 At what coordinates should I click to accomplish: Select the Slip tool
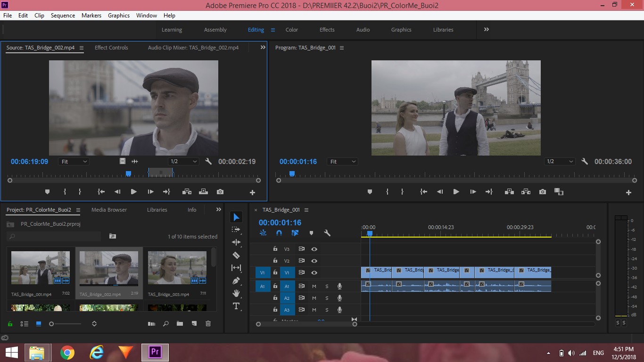coord(236,268)
